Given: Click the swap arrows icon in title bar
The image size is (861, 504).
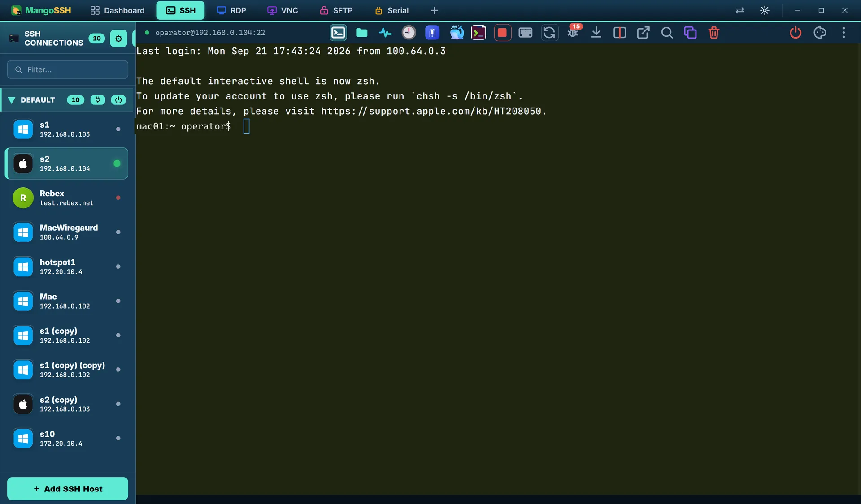Looking at the screenshot, I should coord(740,10).
